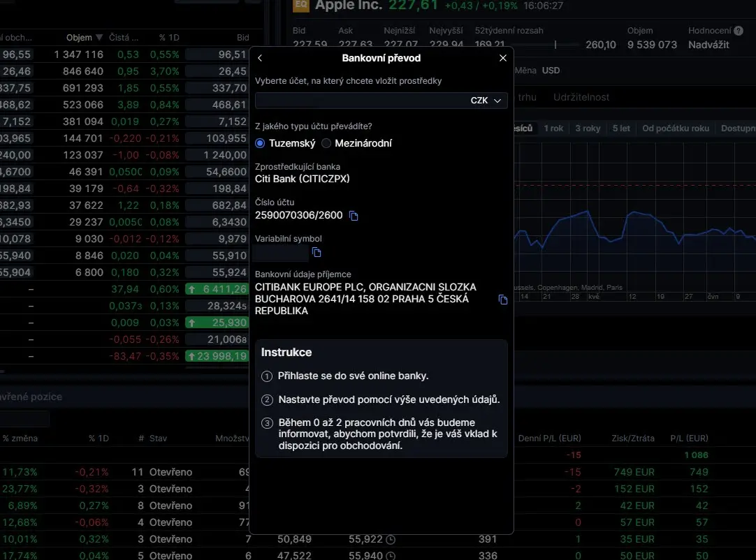Image resolution: width=756 pixels, height=560 pixels.
Task: Click the 52týdenní rozsah range indicator
Action: (556, 45)
